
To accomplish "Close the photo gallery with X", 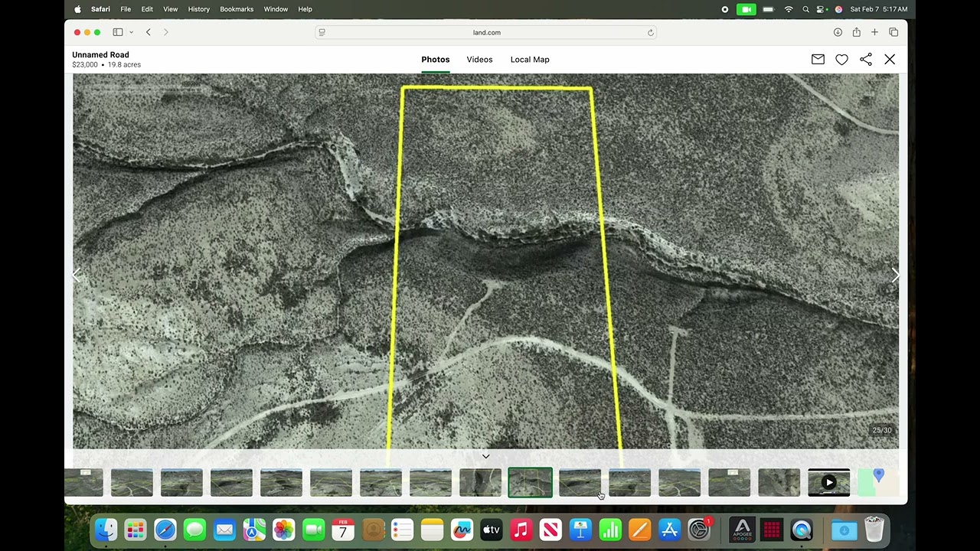I will (x=890, y=60).
